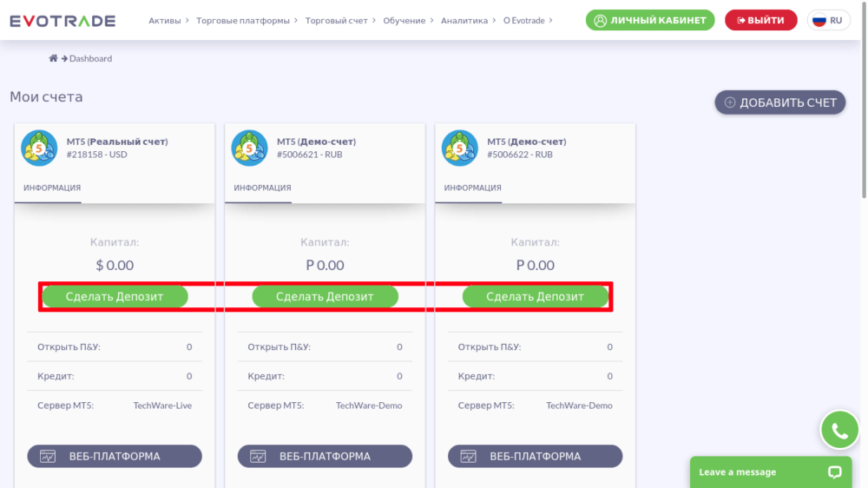Click the Russian flag language icon
The image size is (868, 488).
(819, 20)
